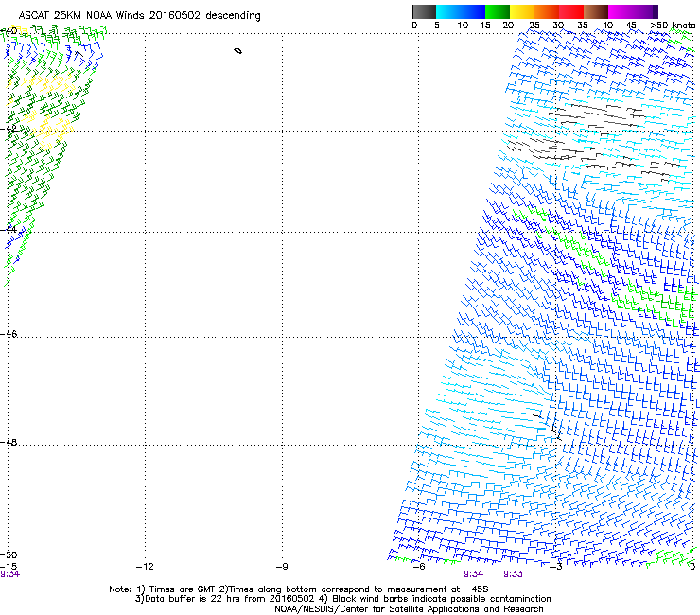
Task: Click the '40' label under the color scale
Action: coord(607,26)
